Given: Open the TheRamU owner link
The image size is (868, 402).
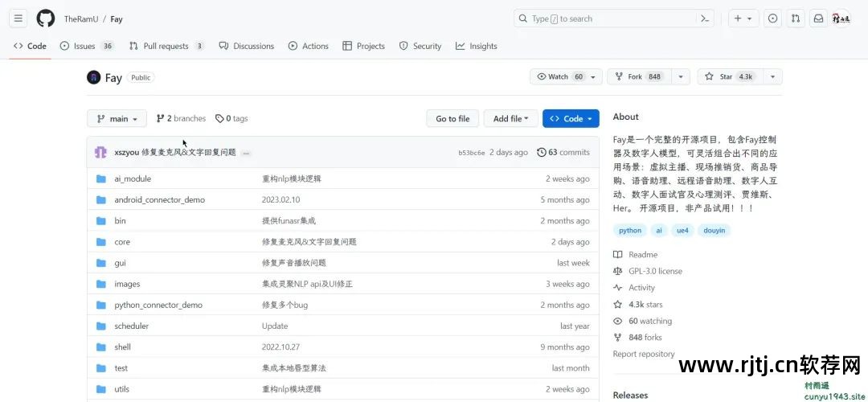Looking at the screenshot, I should (x=81, y=18).
